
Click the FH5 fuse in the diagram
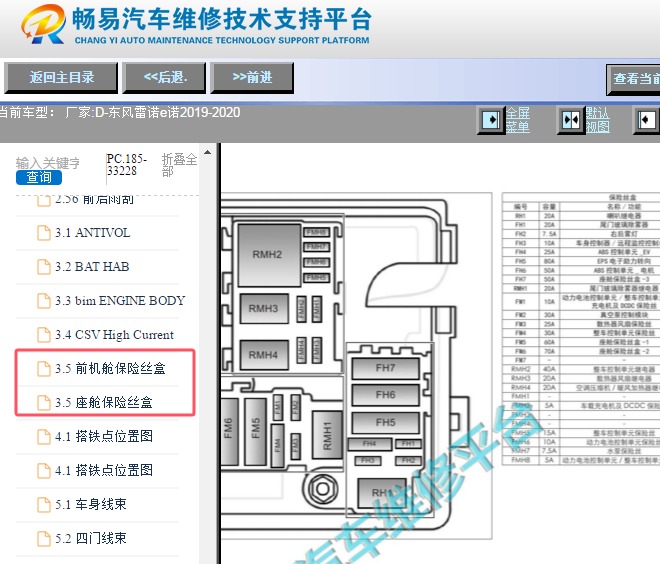386,423
